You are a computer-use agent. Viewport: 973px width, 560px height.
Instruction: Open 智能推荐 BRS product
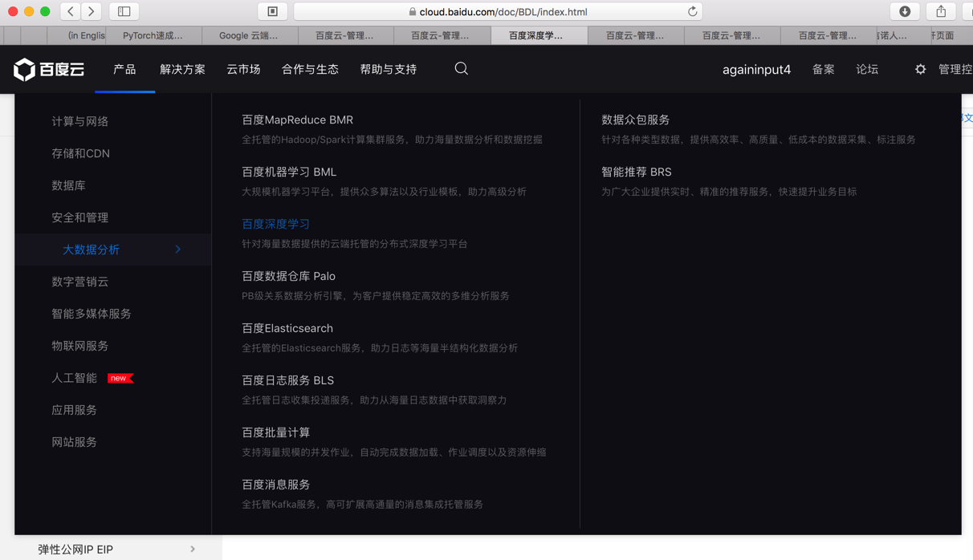pyautogui.click(x=637, y=172)
